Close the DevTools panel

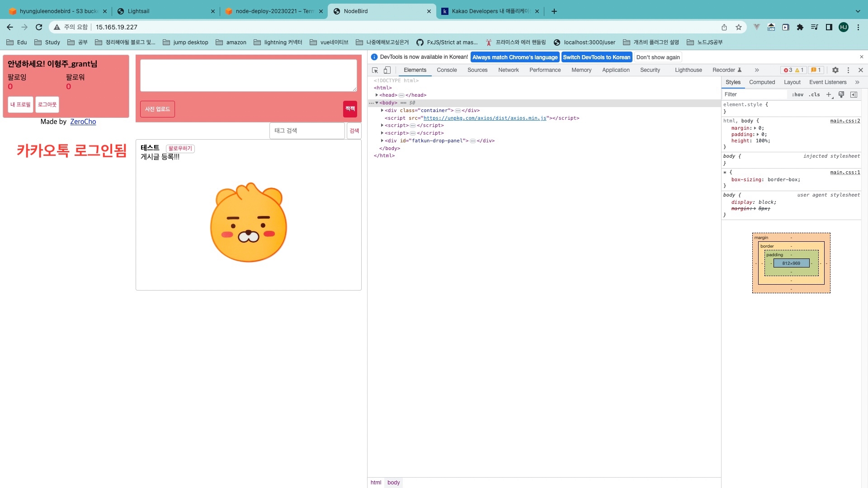(x=861, y=70)
